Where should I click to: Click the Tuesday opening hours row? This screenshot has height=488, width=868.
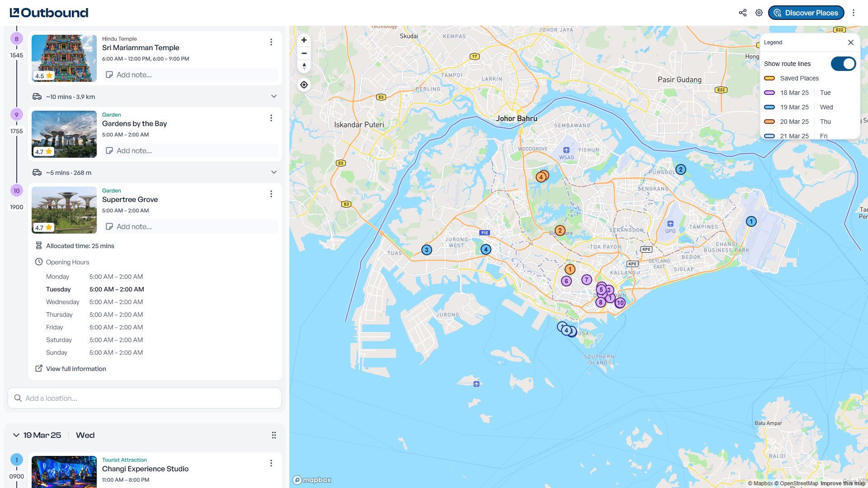coord(95,289)
